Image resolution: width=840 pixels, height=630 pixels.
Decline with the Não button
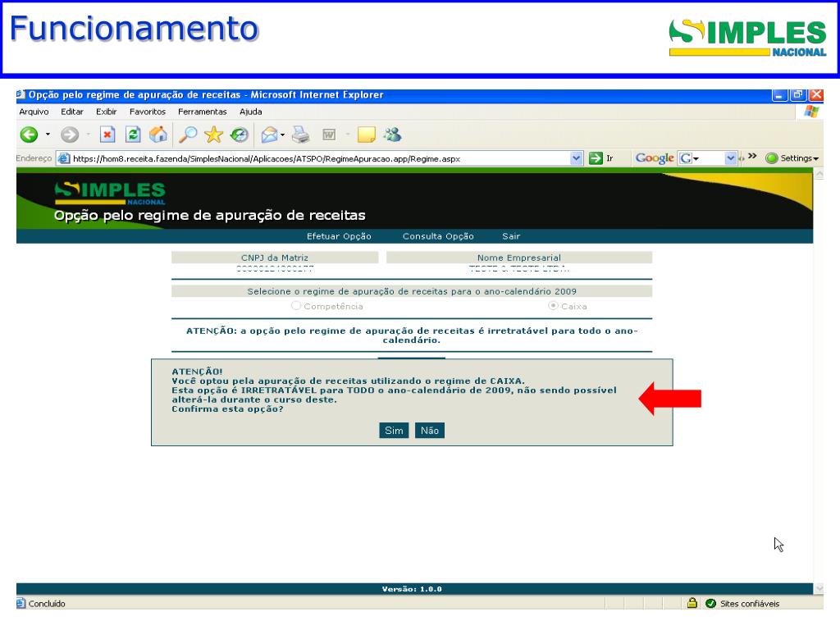coord(430,430)
